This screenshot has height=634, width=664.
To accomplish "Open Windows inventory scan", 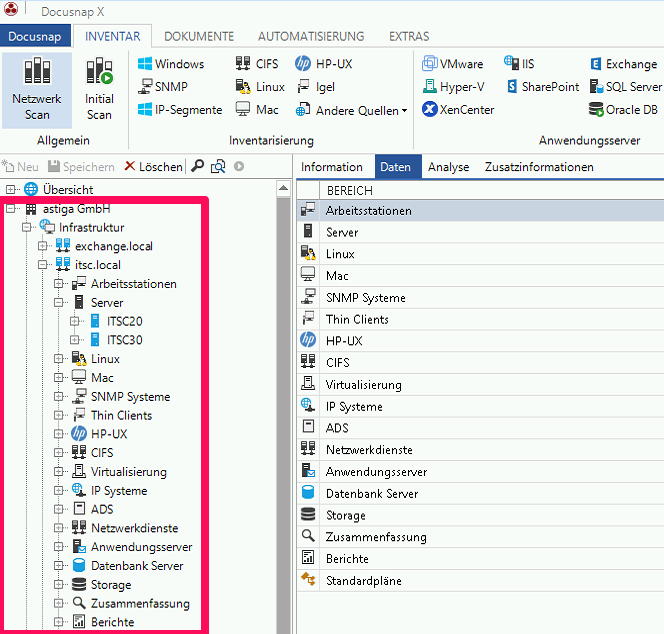I will point(171,64).
